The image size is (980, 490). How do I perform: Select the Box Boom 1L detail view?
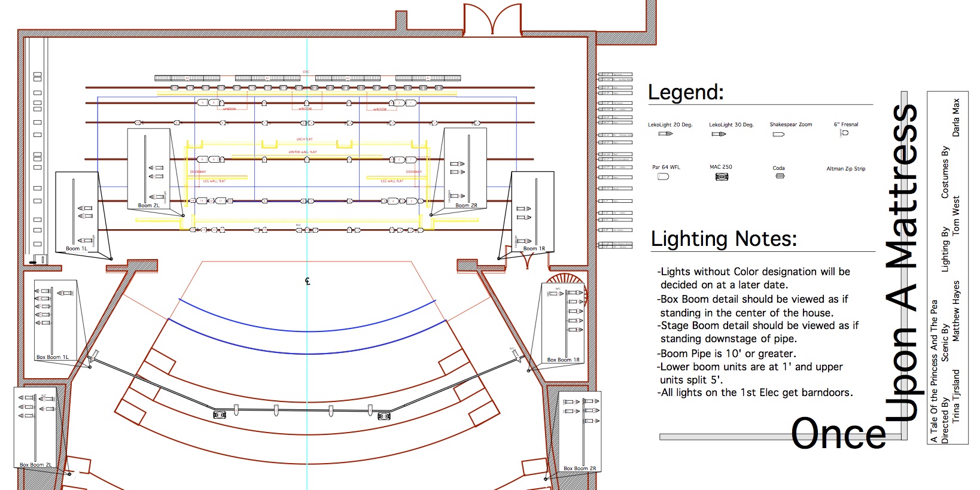(55, 320)
